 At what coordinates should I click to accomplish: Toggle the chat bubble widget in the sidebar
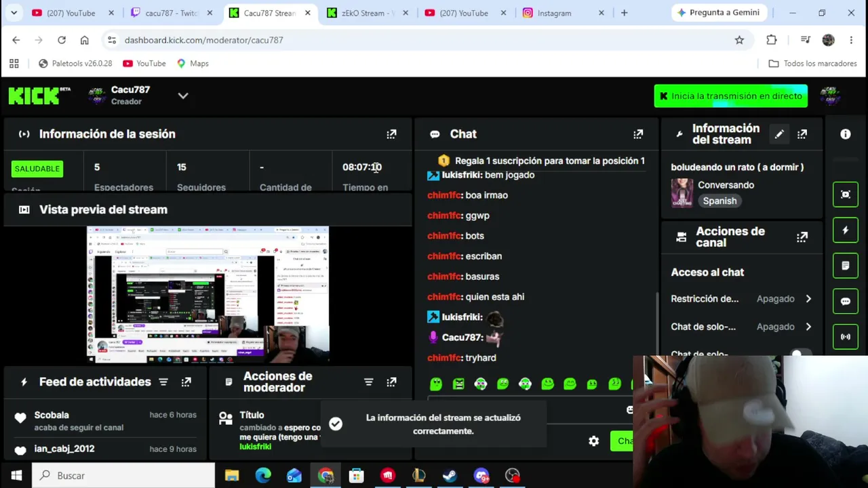point(846,302)
